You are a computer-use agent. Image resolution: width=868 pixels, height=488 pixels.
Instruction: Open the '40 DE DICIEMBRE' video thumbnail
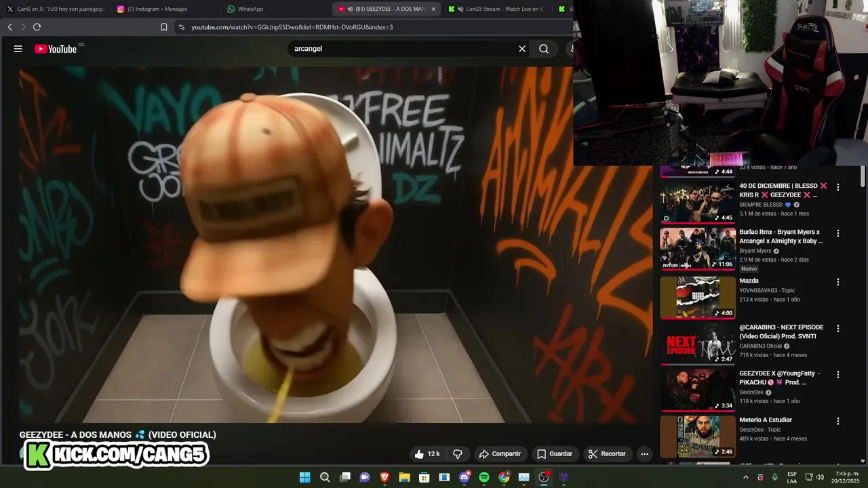(698, 202)
